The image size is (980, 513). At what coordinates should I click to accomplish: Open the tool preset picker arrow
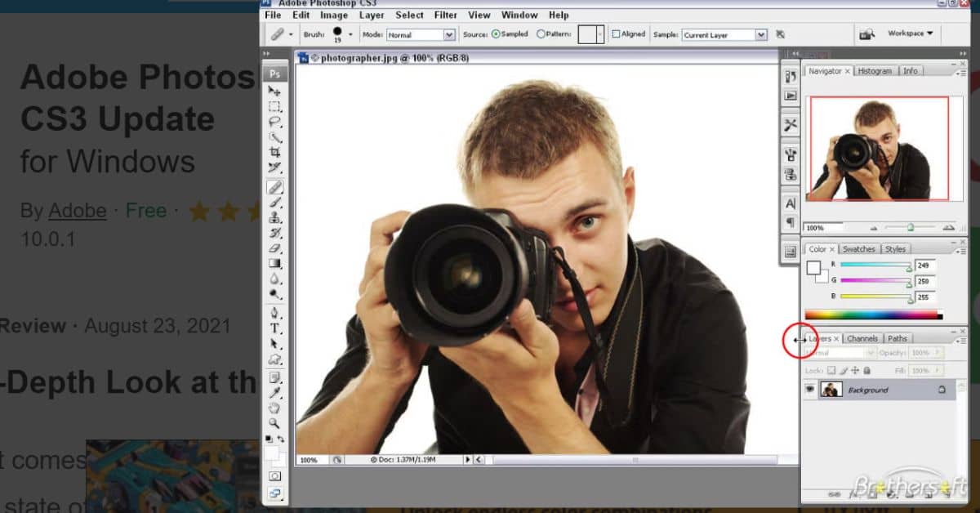pos(291,34)
